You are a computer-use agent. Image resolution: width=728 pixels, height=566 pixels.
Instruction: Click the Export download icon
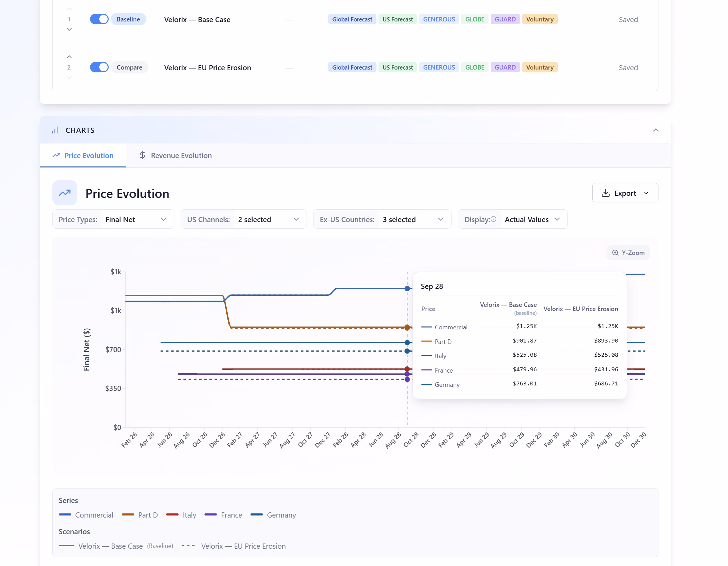[606, 193]
